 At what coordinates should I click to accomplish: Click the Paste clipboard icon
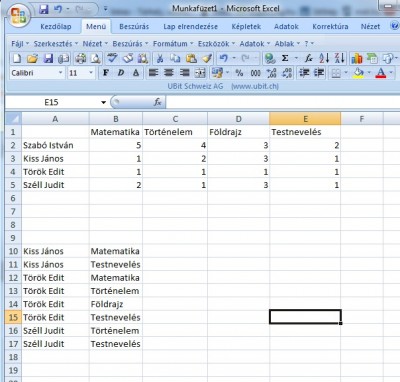[191, 58]
